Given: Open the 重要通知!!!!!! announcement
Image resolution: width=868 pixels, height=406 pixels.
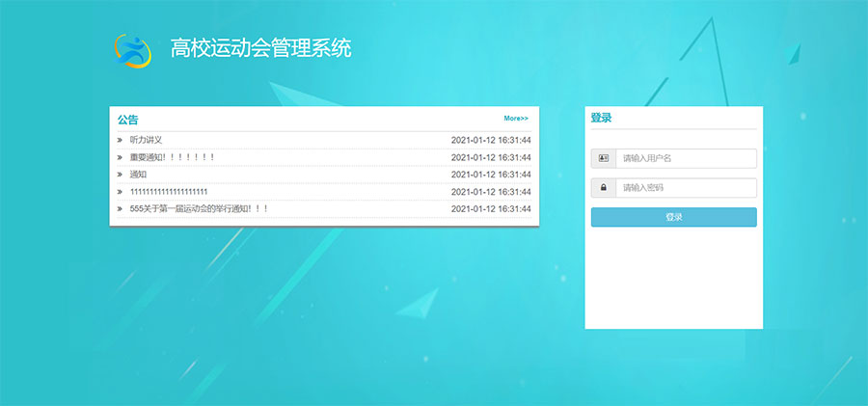Looking at the screenshot, I should [x=172, y=157].
